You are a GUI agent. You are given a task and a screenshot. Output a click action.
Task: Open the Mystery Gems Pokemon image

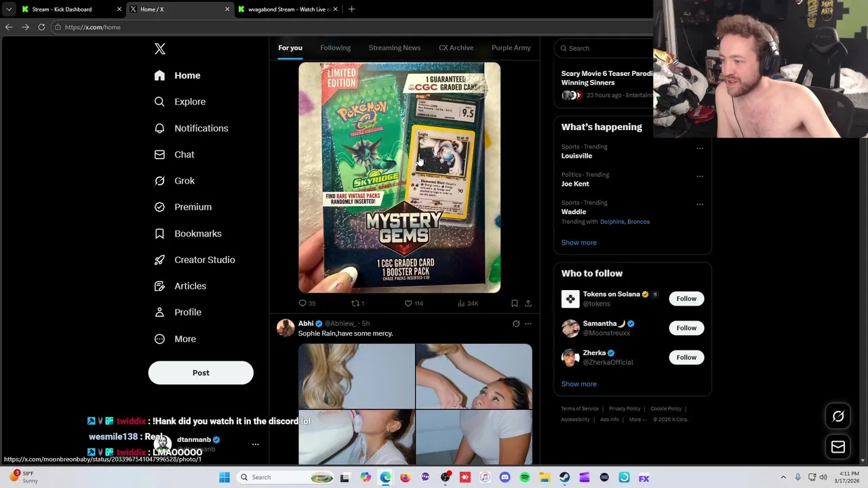pyautogui.click(x=399, y=178)
